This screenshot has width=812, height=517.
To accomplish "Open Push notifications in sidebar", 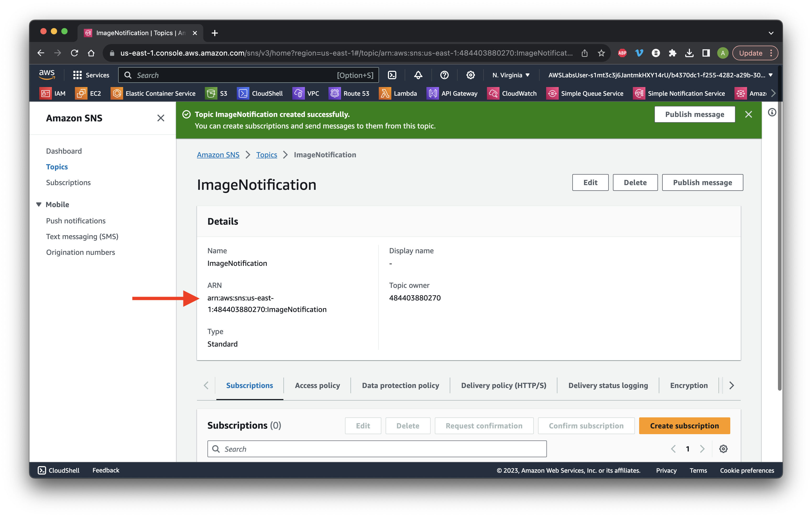I will 75,221.
